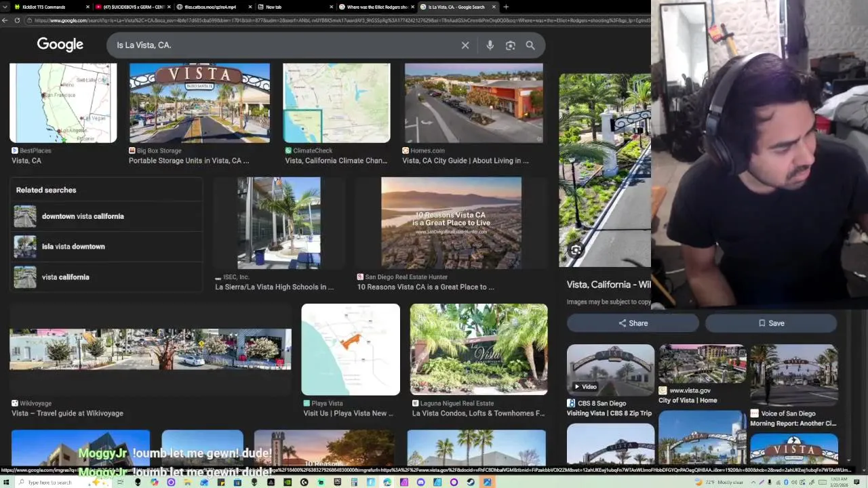Screen dimensions: 868x488
Task: Open www.vista.gov aerial city thumbnail
Action: pos(702,364)
